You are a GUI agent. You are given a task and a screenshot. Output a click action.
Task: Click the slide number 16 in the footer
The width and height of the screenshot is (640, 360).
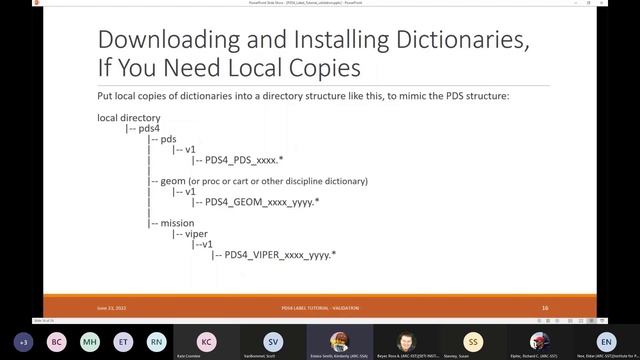click(545, 308)
